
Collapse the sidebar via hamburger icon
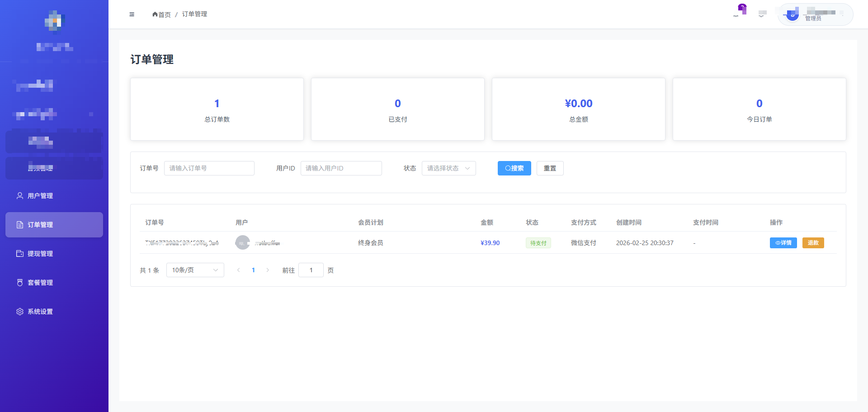(x=132, y=14)
